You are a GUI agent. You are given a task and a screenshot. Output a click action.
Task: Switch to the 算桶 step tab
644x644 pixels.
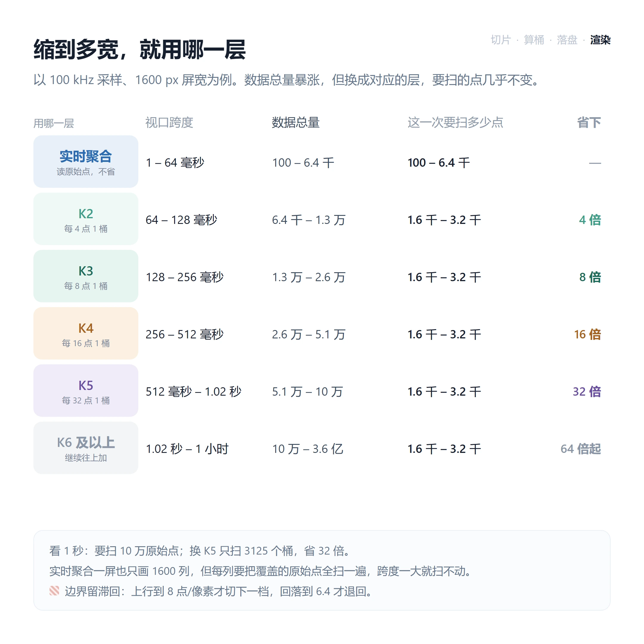tap(534, 40)
